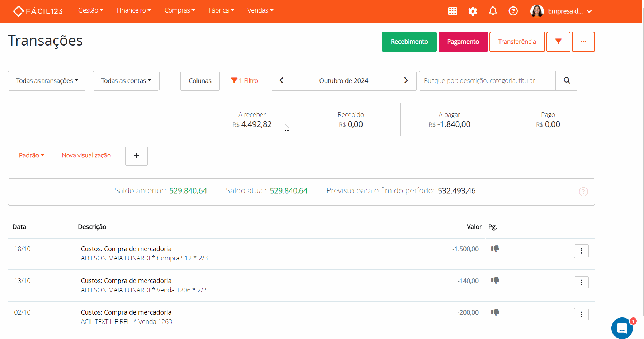
Task: Open the Vendas menu
Action: 260,10
